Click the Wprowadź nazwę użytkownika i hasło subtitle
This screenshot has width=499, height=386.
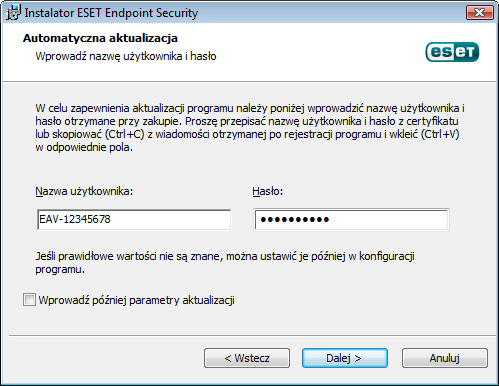[126, 56]
